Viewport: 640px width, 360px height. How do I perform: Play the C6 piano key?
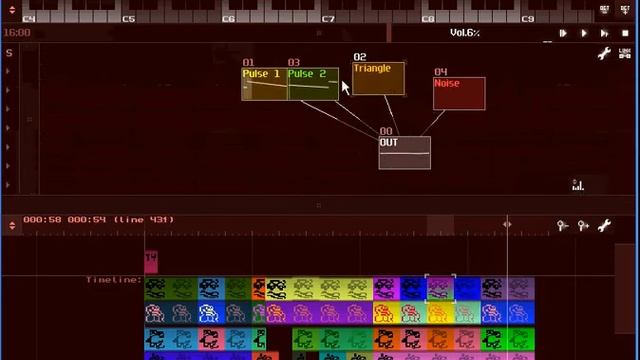228,16
